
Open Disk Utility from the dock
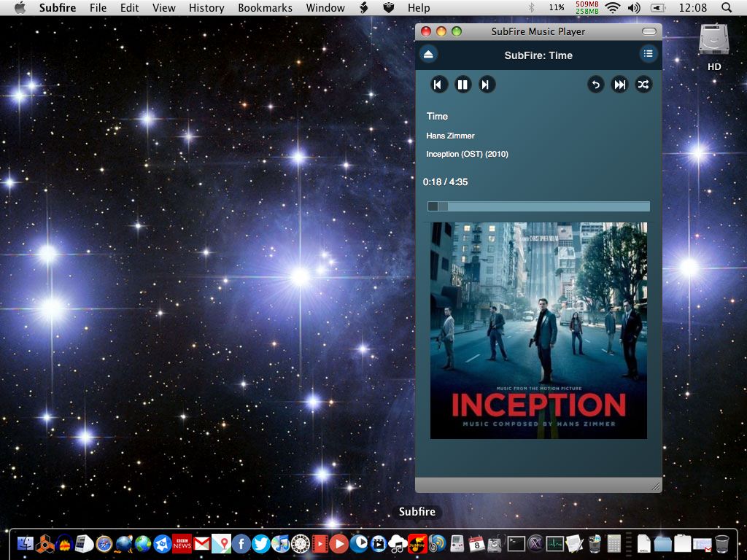(495, 543)
